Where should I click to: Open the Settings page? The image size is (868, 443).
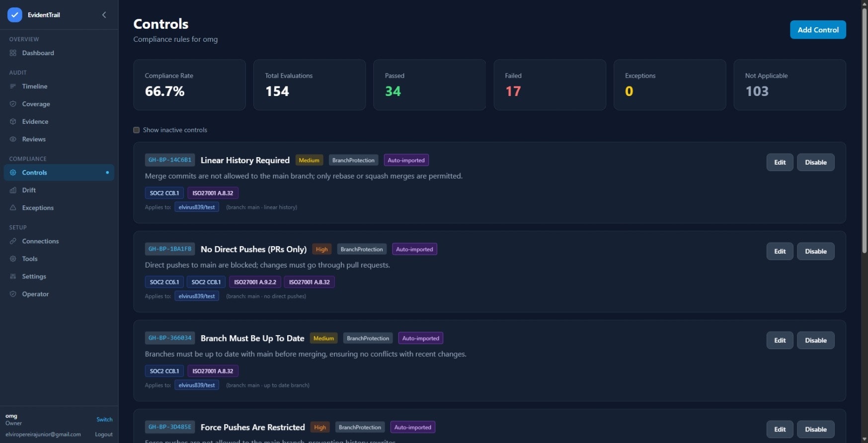(59, 276)
